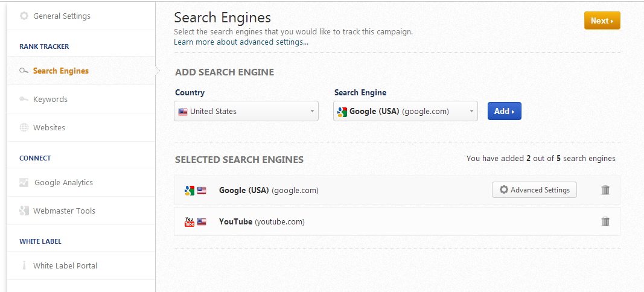Follow the Learn more about advanced settings link
The image size is (644, 292).
[x=241, y=42]
